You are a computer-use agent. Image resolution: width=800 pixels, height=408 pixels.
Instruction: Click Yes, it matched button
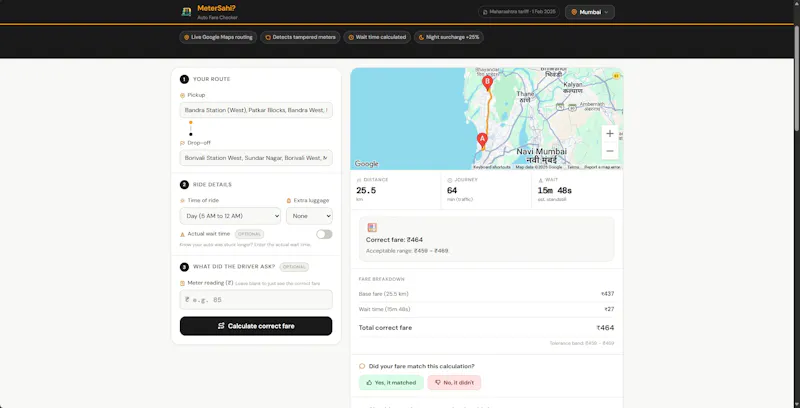pyautogui.click(x=391, y=382)
